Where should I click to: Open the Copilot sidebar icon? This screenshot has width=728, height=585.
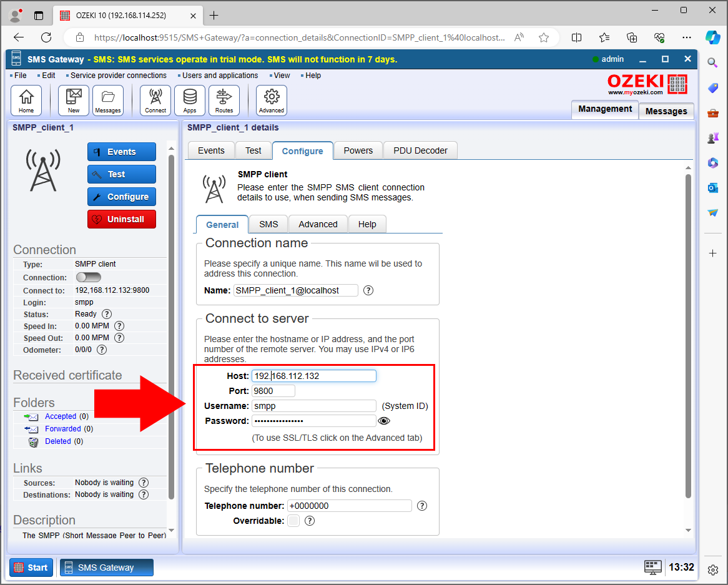pyautogui.click(x=712, y=37)
